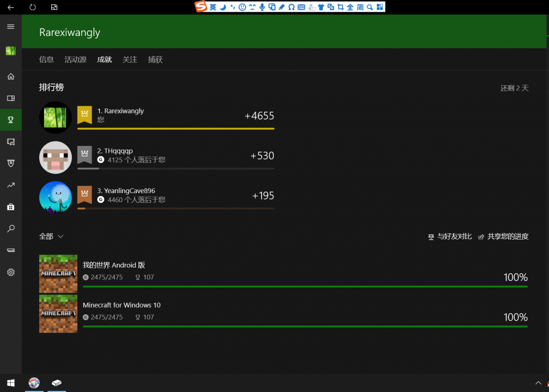549x392 pixels.
Task: Open the Sogou toolbox grid icon
Action: point(380,7)
